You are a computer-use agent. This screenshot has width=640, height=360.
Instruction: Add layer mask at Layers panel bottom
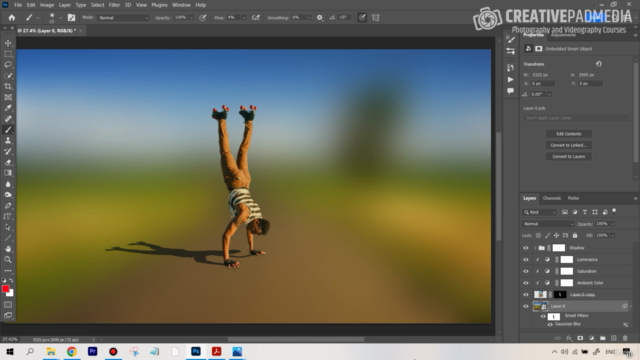pos(580,338)
